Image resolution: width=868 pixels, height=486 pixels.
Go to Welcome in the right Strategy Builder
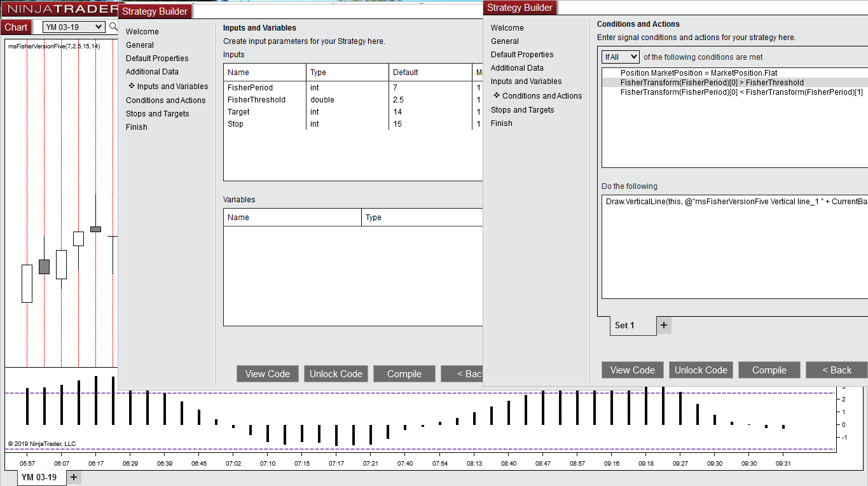click(507, 28)
